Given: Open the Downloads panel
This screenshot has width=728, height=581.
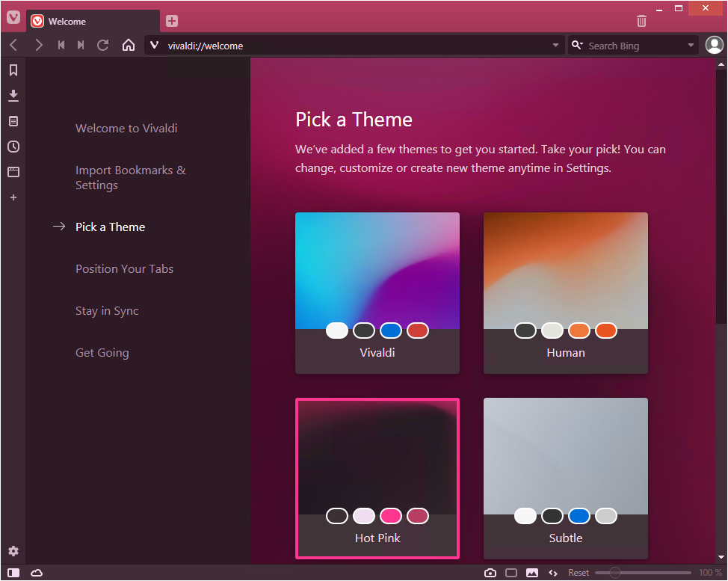Looking at the screenshot, I should [13, 96].
